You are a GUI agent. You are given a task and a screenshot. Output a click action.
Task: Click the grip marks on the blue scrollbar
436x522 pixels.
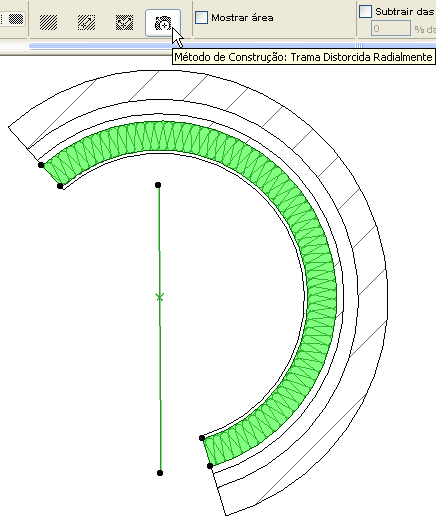tap(359, 45)
